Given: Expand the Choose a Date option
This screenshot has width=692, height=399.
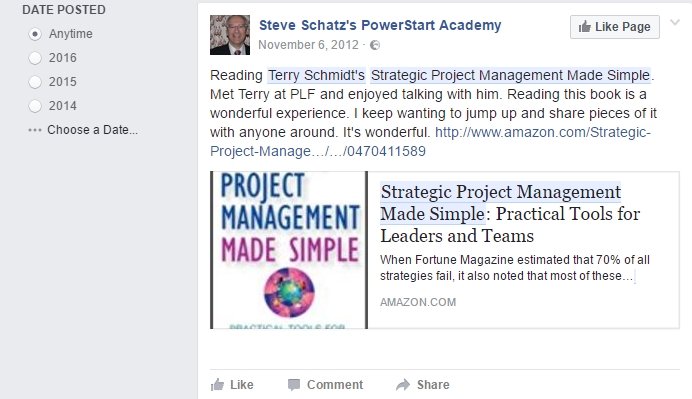Looking at the screenshot, I should click(x=92, y=130).
